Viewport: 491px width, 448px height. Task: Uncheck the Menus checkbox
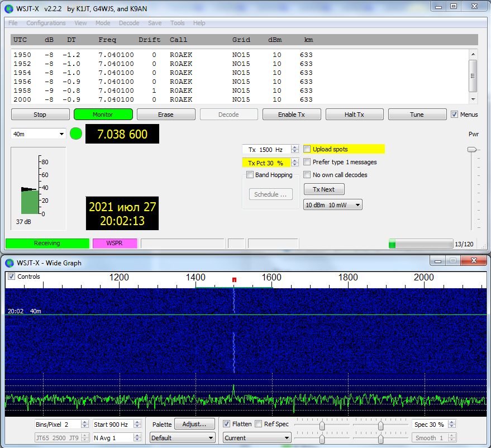pos(454,115)
